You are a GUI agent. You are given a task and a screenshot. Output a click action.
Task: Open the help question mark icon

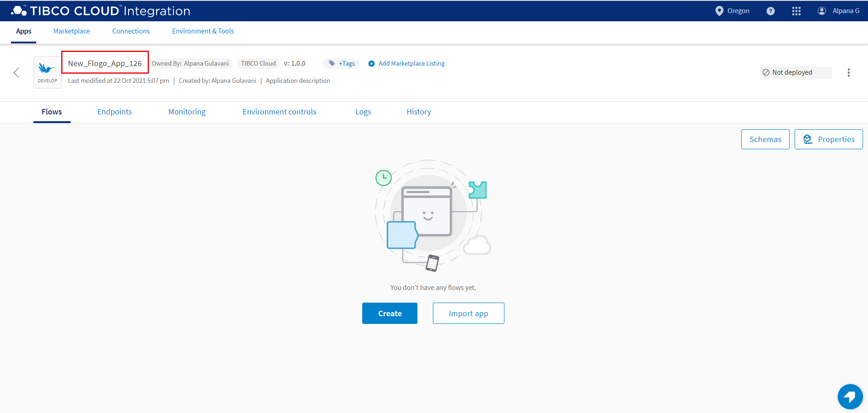770,11
